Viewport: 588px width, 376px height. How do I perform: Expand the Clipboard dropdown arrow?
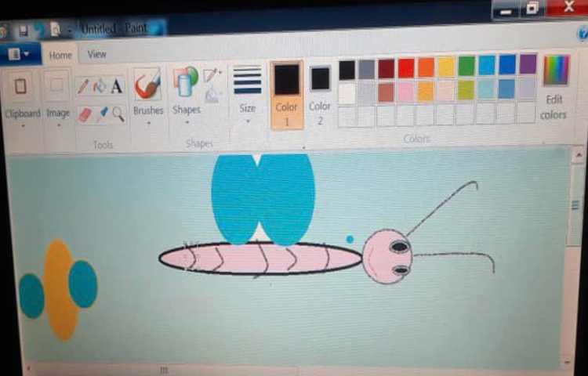point(24,126)
